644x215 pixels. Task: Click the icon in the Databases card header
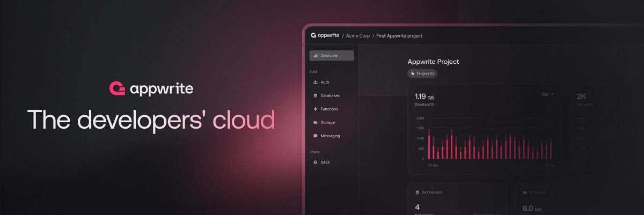click(x=417, y=192)
